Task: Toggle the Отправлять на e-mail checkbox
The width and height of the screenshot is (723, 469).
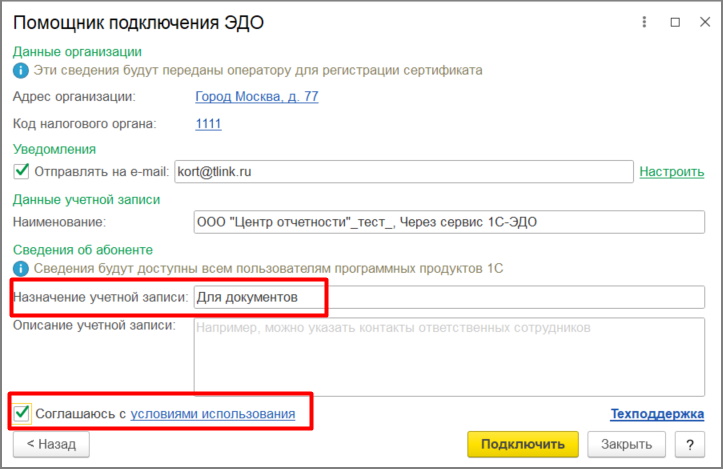Action: (21, 171)
